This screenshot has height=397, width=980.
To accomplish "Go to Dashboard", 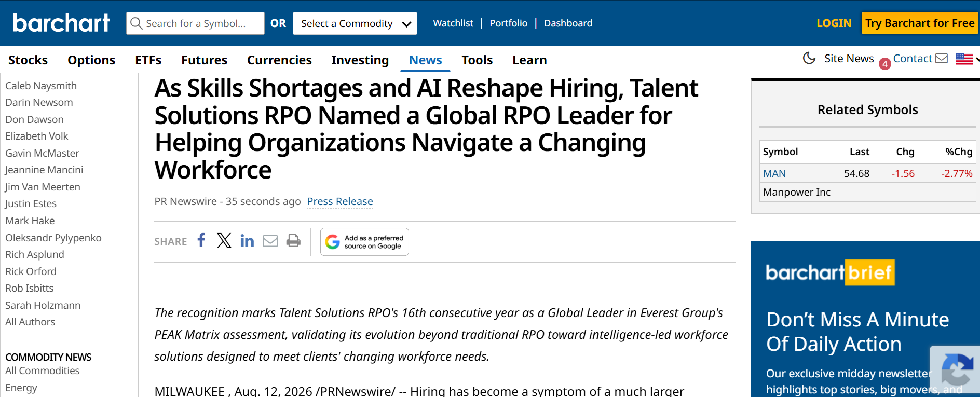I will [568, 23].
